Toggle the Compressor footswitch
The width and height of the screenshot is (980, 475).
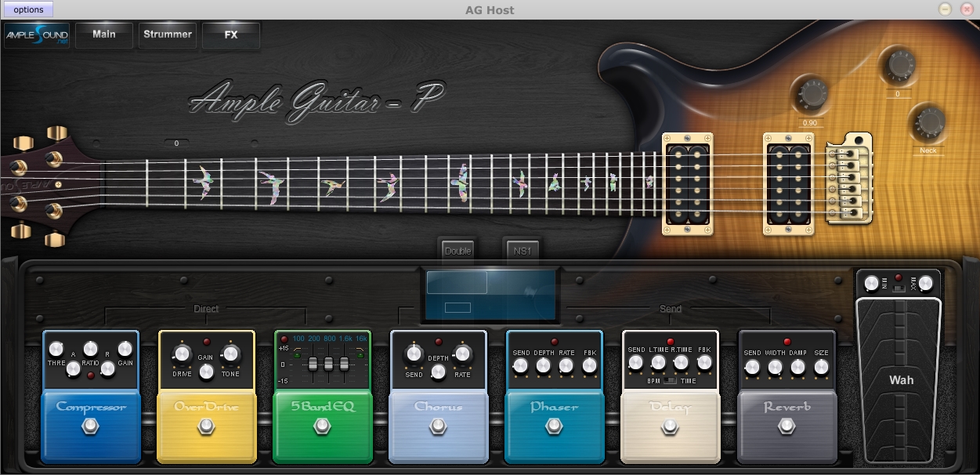90,426
